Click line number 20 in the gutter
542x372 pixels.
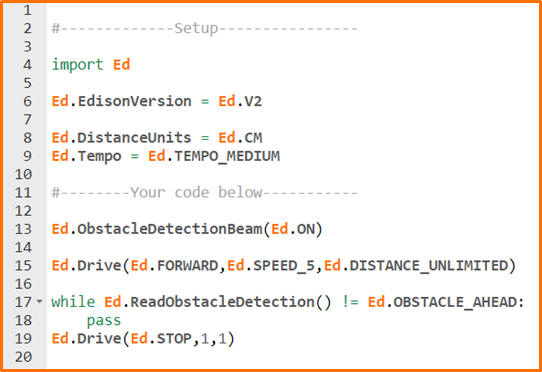23,357
